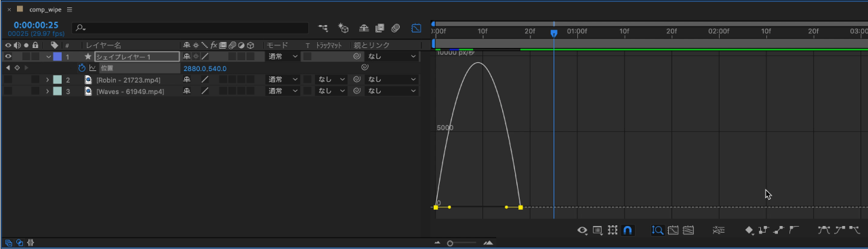Add or remove keyframe at current time
The width and height of the screenshot is (868, 249).
(x=16, y=68)
